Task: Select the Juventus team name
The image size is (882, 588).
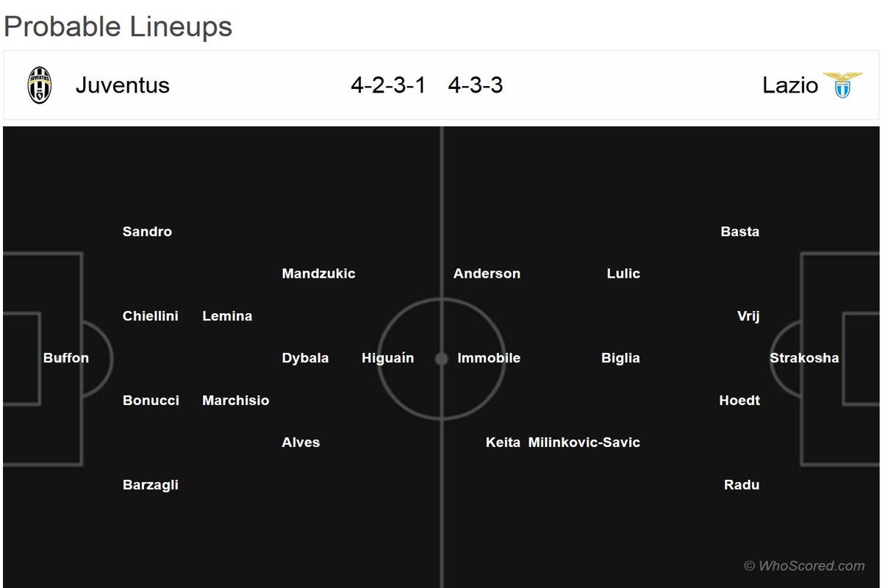Action: (122, 85)
